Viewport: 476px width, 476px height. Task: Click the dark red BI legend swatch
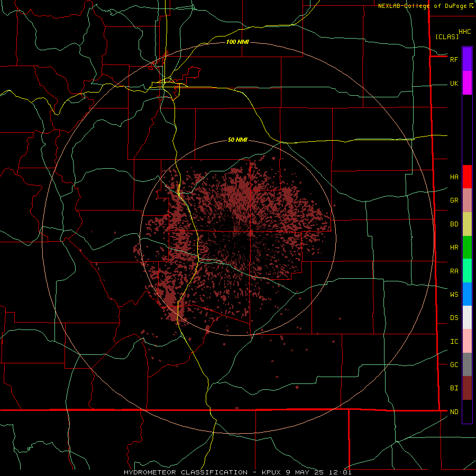[467, 388]
